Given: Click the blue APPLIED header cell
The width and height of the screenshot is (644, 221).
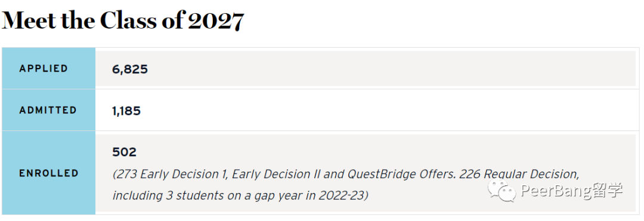Looking at the screenshot, I should [49, 69].
